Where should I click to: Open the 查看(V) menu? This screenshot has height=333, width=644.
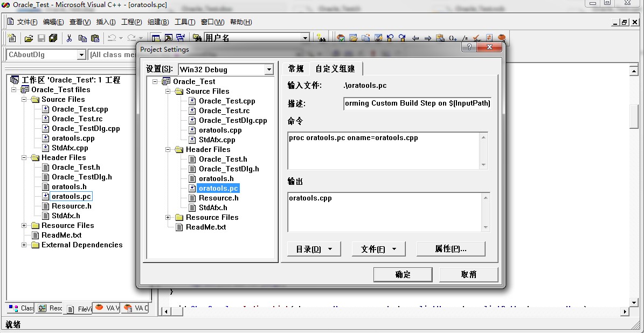pyautogui.click(x=80, y=22)
